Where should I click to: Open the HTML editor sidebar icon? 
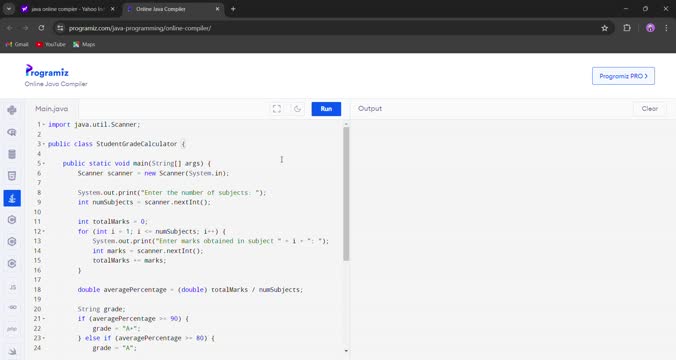click(12, 176)
